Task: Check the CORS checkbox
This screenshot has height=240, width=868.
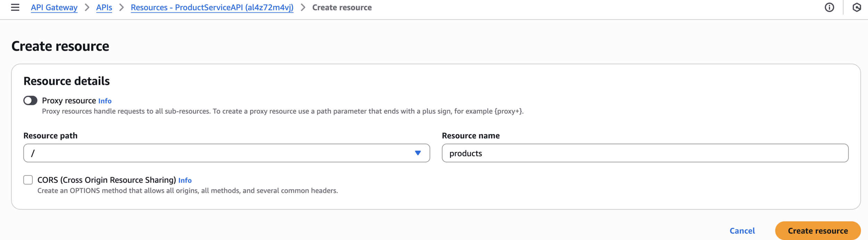Action: tap(28, 180)
